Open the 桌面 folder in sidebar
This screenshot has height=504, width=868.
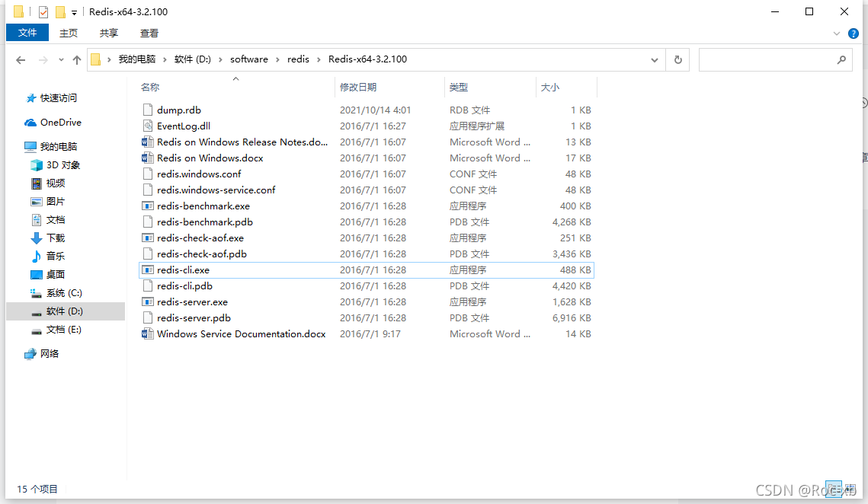click(48, 274)
